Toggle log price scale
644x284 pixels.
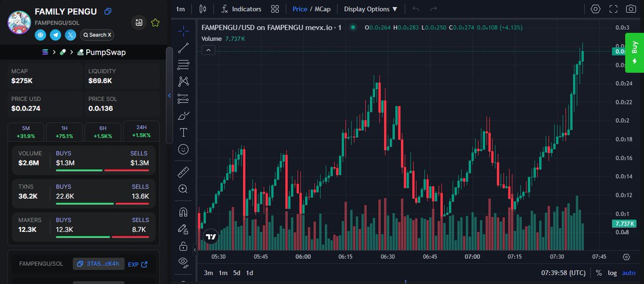tap(612, 273)
